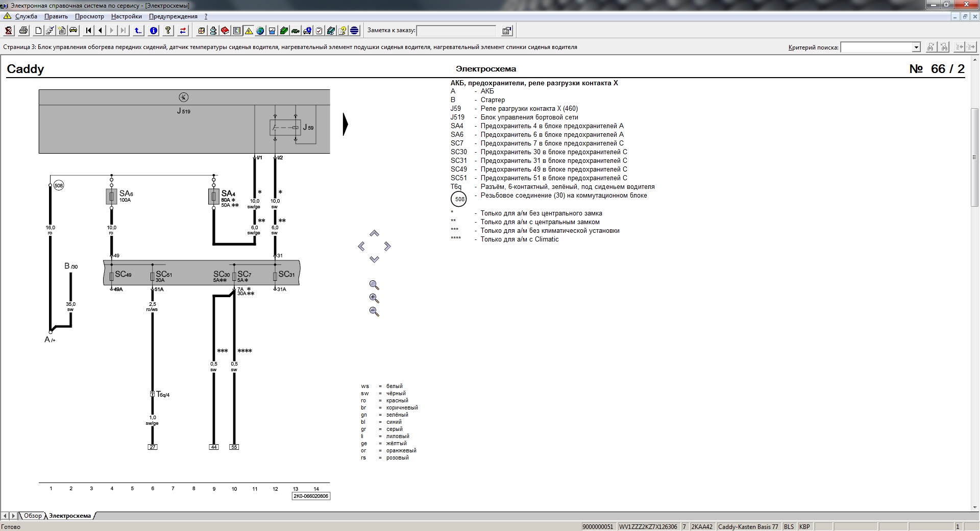Click 'SC49' fuse legend entry

click(539, 170)
